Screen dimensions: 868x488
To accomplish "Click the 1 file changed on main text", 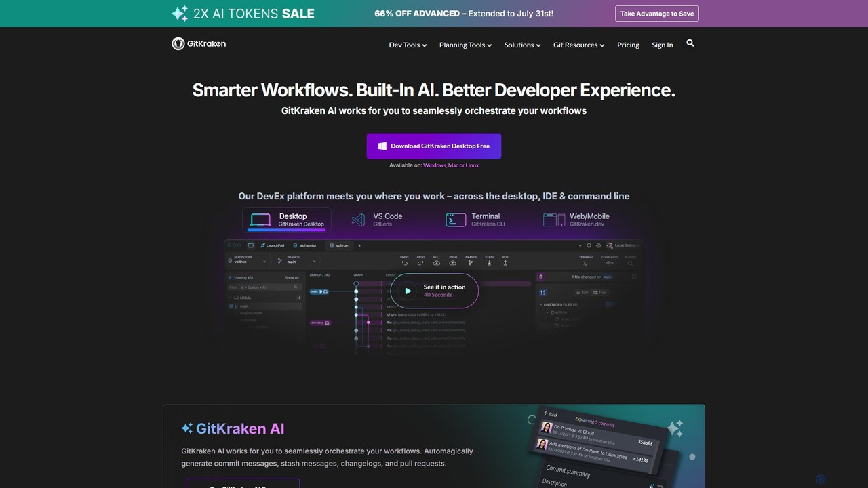I will [592, 277].
